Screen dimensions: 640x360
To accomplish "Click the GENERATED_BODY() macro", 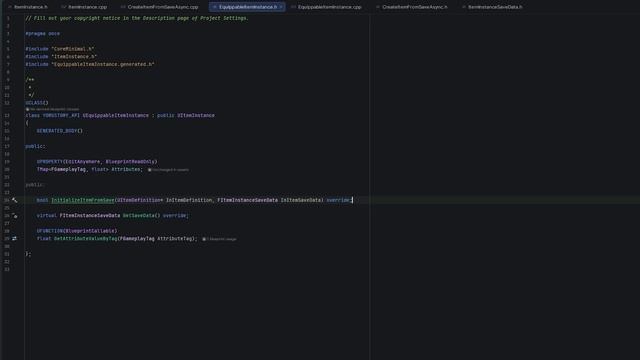I will (x=60, y=131).
